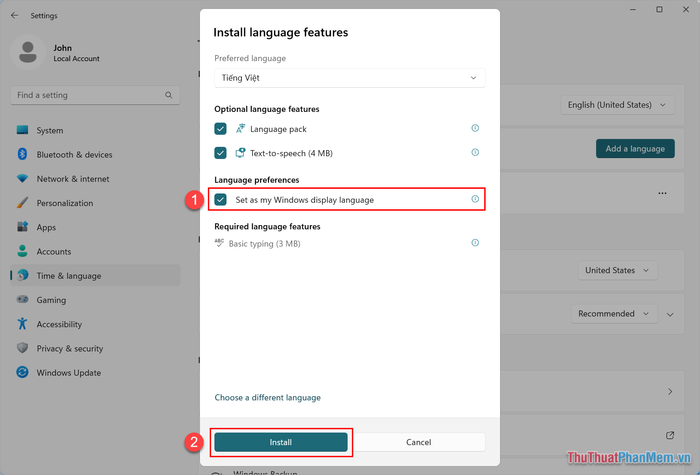Open the right-chevron settings row
The height and width of the screenshot is (475, 700).
point(670,392)
